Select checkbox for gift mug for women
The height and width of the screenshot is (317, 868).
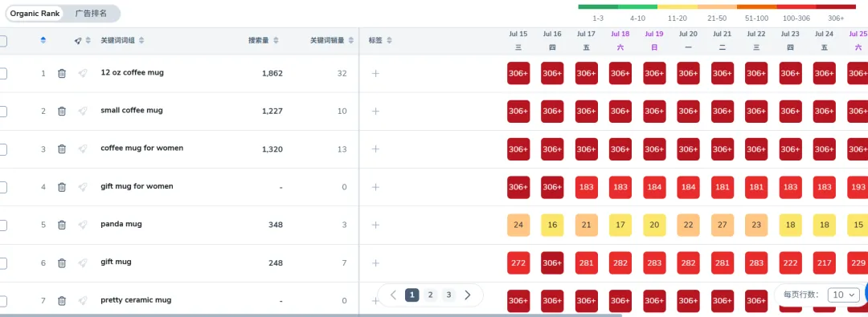pyautogui.click(x=2, y=187)
